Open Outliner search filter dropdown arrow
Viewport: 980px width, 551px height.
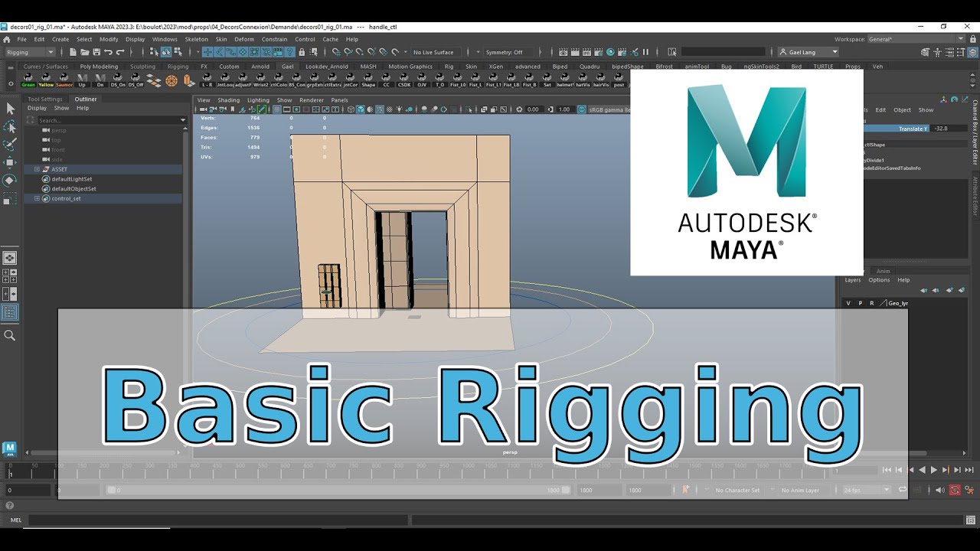(183, 120)
